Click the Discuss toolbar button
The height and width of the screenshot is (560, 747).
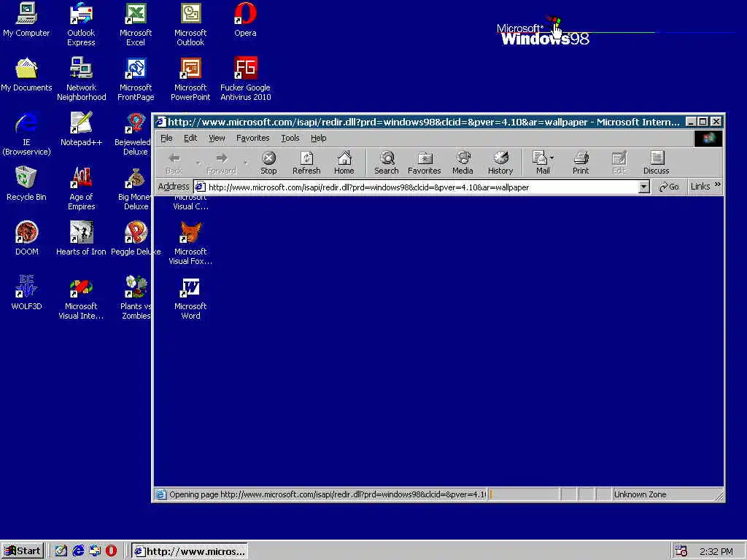point(657,163)
